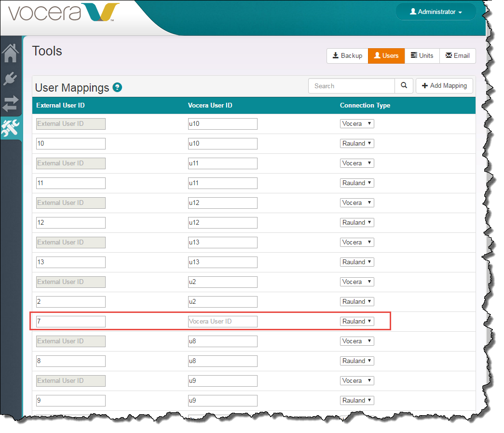The height and width of the screenshot is (433, 504).
Task: Click External User ID field containing 2
Action: pos(71,301)
